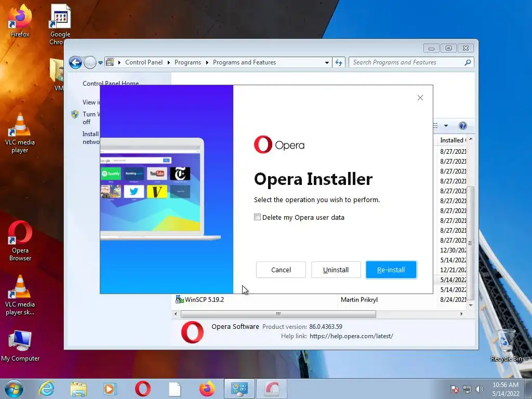Open the Opera Browser desktop shortcut
Viewport: 532px width, 399px height.
[x=20, y=241]
